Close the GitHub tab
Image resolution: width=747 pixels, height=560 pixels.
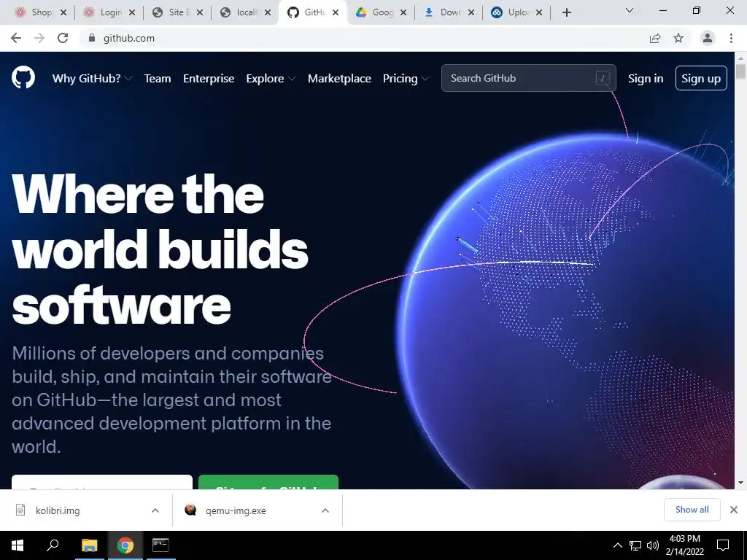[336, 13]
